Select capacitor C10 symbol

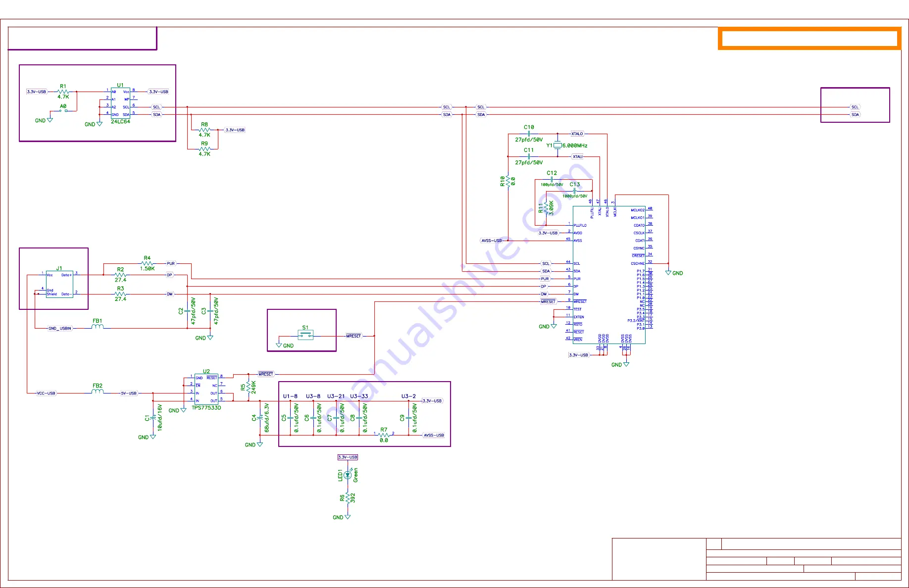tap(529, 134)
